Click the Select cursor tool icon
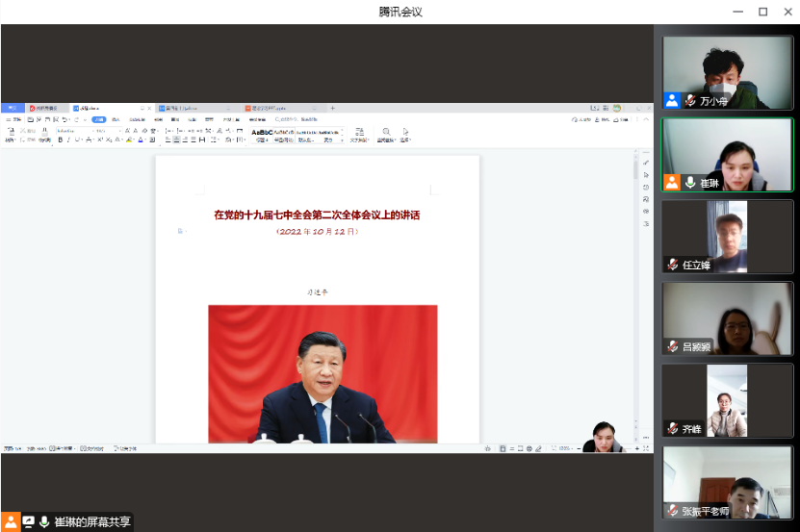This screenshot has width=800, height=532. [x=405, y=132]
